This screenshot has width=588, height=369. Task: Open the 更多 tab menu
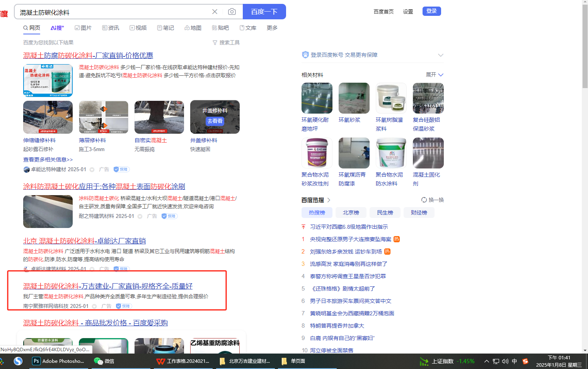click(x=272, y=28)
